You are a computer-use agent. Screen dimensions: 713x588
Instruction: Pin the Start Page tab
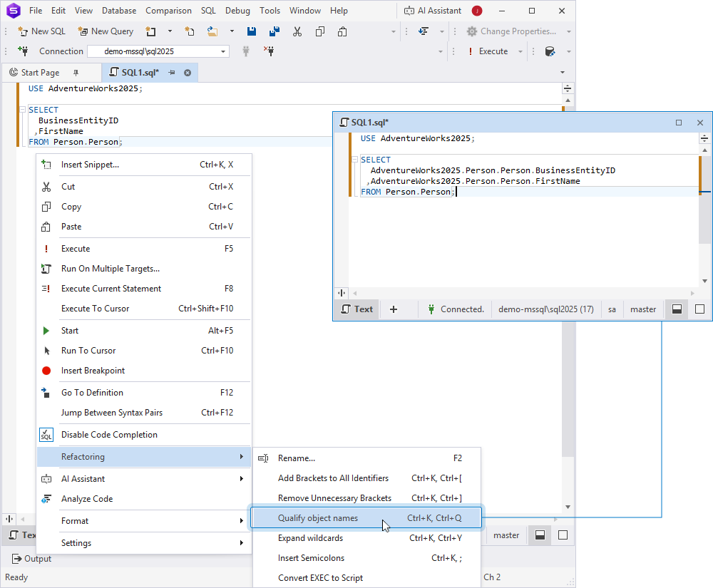(x=76, y=73)
